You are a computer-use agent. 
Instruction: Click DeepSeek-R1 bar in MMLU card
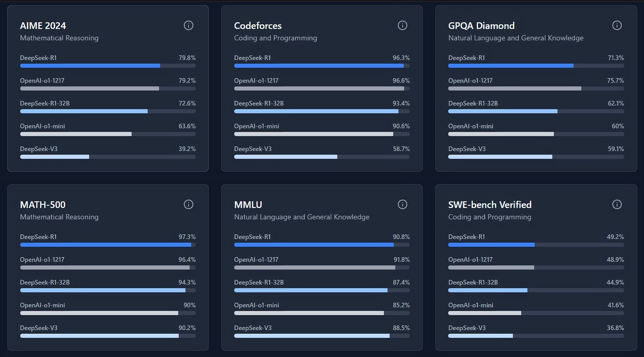coord(322,245)
